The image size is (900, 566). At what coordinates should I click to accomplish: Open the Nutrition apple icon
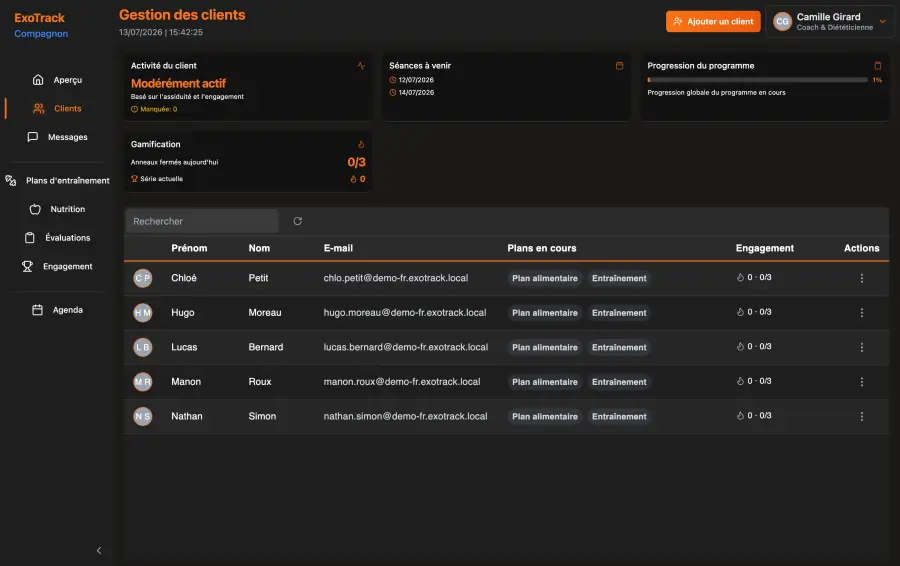pos(35,209)
